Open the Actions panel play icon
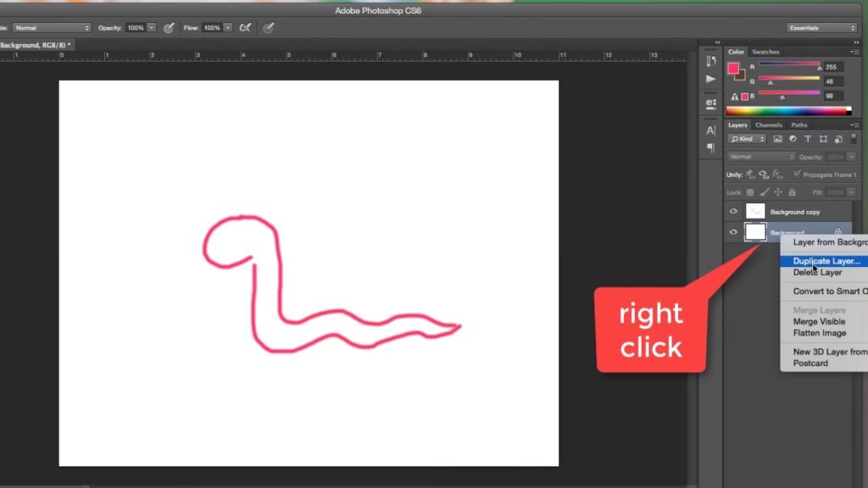This screenshot has height=488, width=868. click(710, 79)
